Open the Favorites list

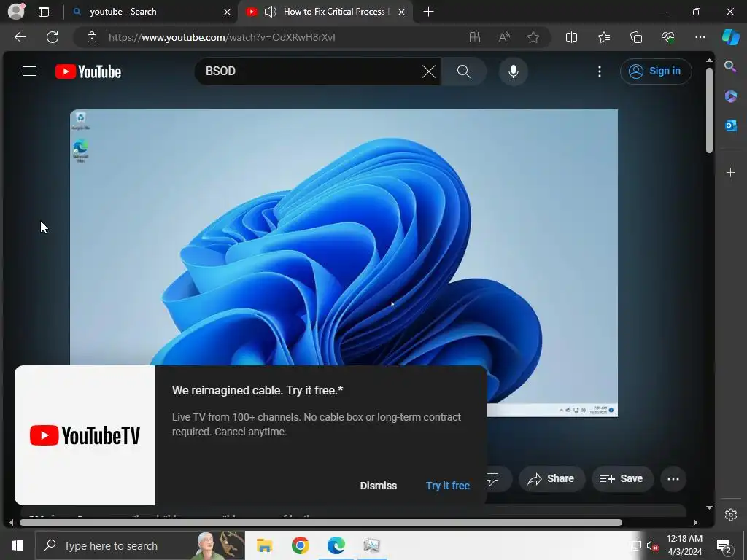point(603,37)
